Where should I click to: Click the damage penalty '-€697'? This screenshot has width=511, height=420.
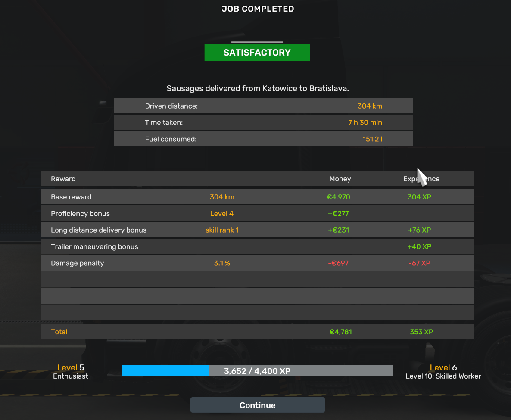(338, 263)
